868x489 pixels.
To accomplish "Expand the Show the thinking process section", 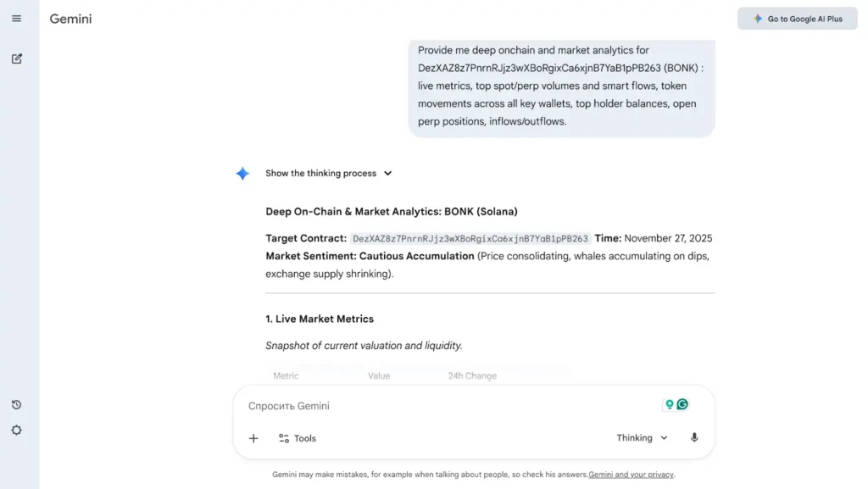I will 320,173.
